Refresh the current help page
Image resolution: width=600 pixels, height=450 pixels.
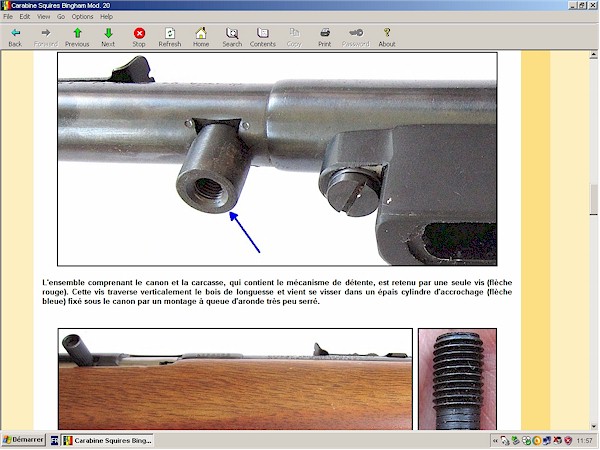[170, 37]
